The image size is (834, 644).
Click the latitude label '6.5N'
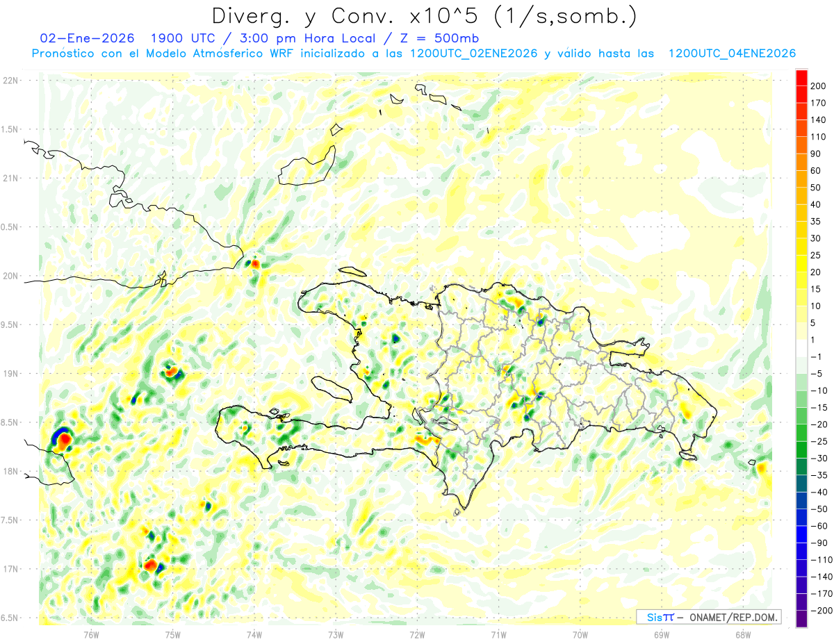[10, 618]
